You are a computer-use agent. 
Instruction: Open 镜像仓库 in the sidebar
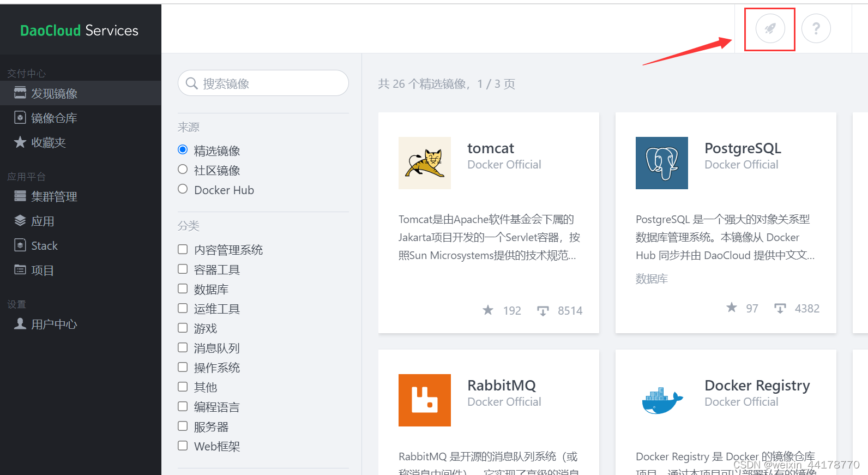[x=81, y=118]
